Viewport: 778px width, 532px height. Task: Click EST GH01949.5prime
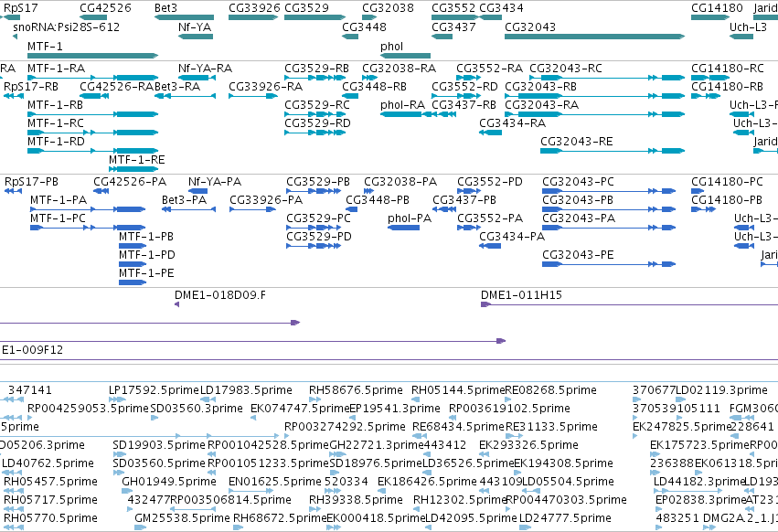click(169, 482)
